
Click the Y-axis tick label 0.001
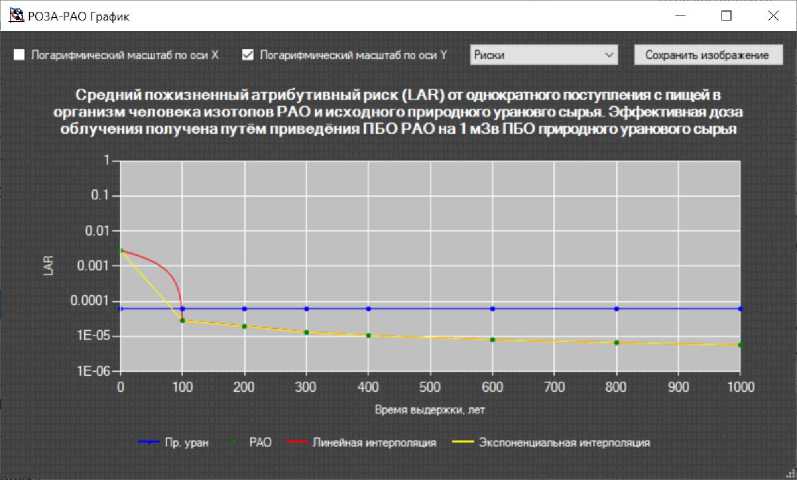point(93,265)
